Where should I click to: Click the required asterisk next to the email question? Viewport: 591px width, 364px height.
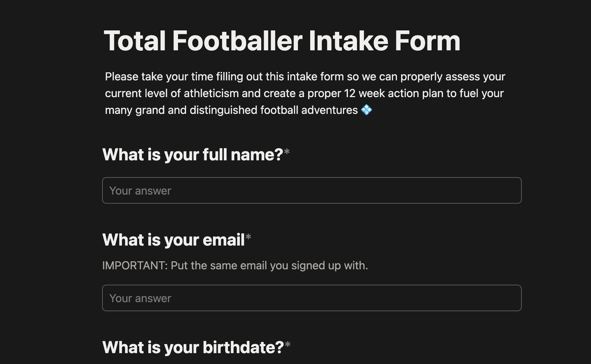click(248, 237)
